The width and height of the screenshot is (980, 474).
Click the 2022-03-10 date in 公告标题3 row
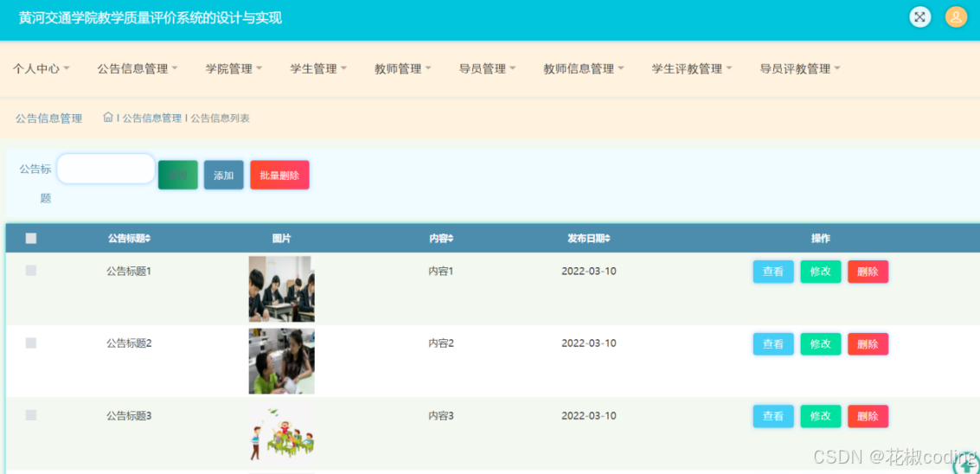pos(589,416)
